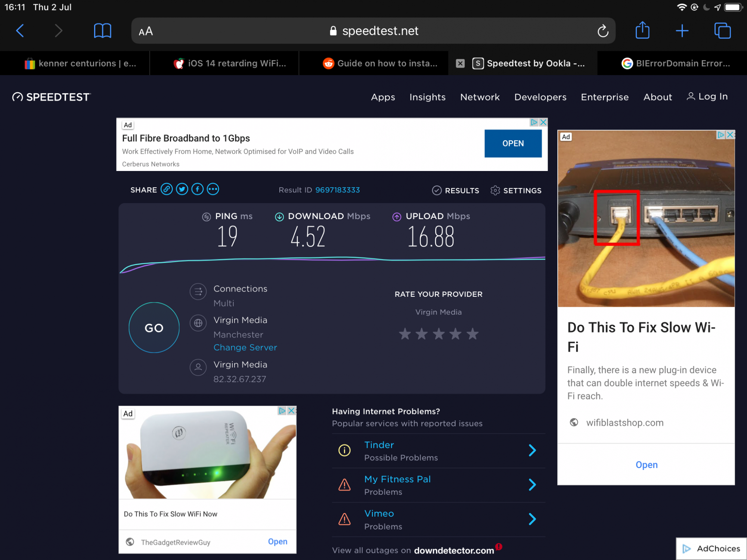Screen dimensions: 747x560
Task: Switch to iOS 14 retarding WiFi tab
Action: click(230, 63)
